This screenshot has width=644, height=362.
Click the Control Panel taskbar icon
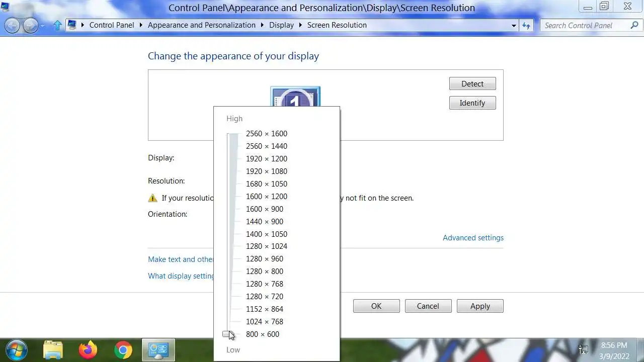[158, 349]
